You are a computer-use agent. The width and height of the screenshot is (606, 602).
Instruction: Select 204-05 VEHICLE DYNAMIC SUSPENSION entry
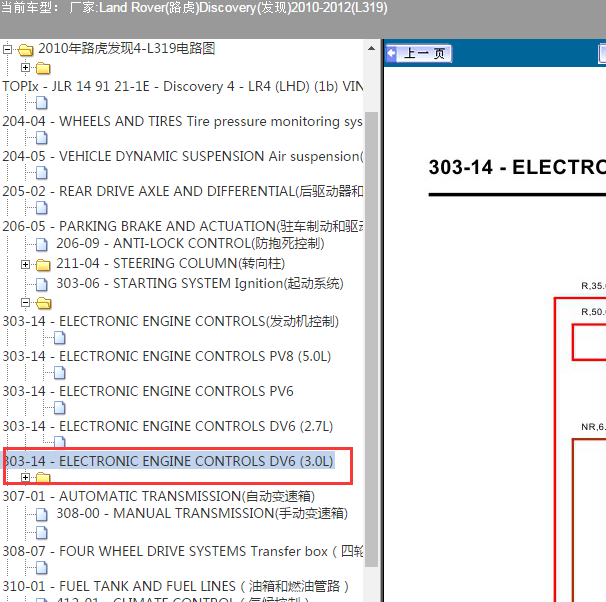coord(182,156)
